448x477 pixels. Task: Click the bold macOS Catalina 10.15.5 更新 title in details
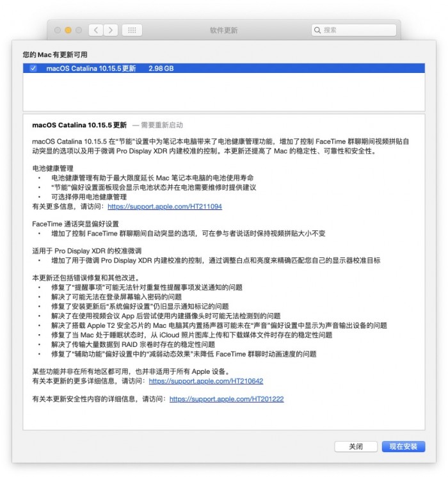pyautogui.click(x=79, y=125)
